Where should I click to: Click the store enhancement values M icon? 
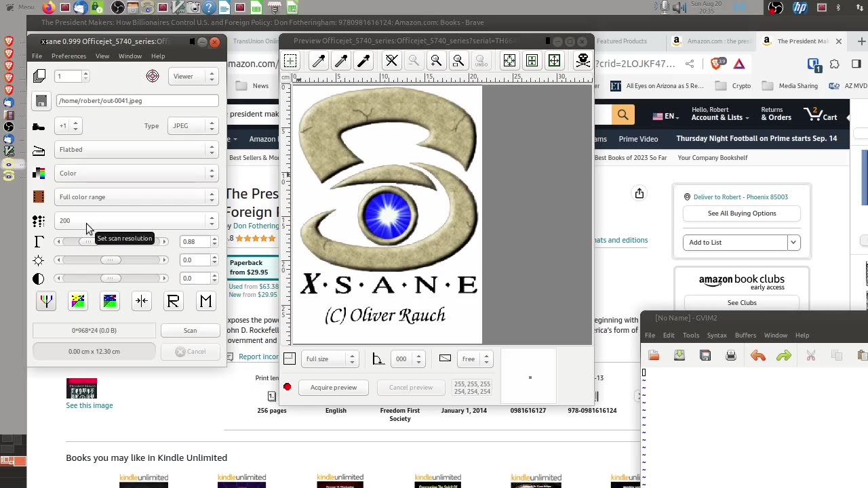click(x=205, y=301)
